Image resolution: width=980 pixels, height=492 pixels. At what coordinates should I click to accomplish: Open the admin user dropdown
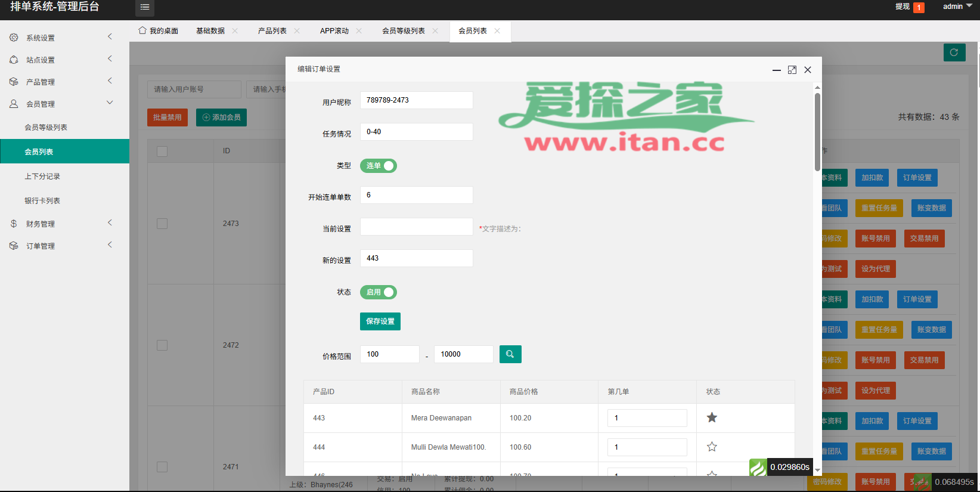957,7
